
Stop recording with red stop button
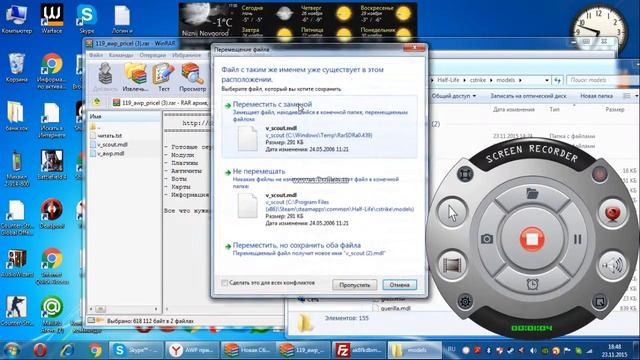(531, 239)
